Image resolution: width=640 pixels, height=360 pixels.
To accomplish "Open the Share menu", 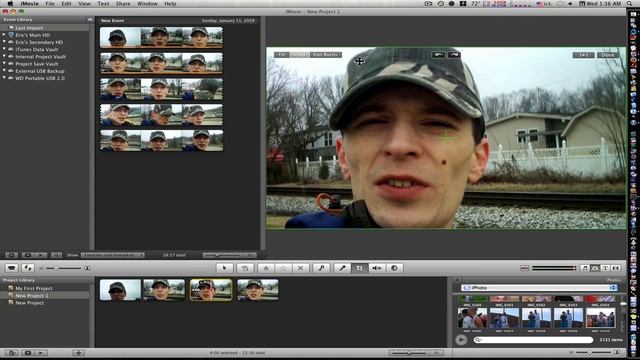I will 123,4.
